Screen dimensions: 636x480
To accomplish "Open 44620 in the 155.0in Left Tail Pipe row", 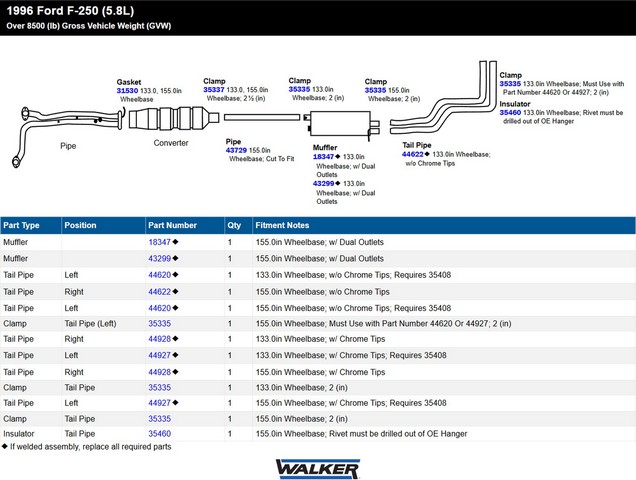I will (159, 308).
